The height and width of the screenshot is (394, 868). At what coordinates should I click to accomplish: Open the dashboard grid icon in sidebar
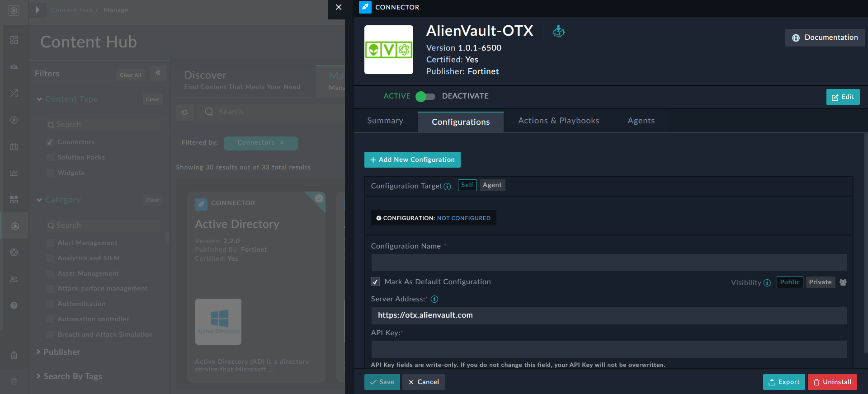click(14, 40)
